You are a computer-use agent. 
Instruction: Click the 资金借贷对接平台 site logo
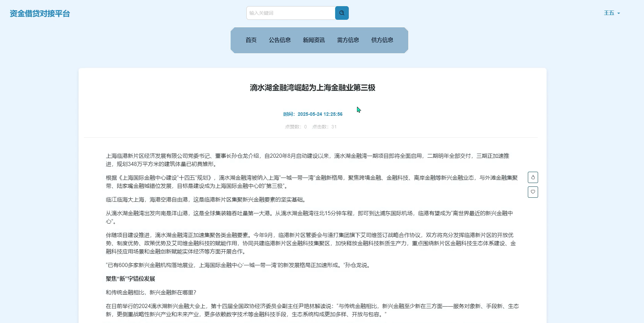tap(40, 14)
